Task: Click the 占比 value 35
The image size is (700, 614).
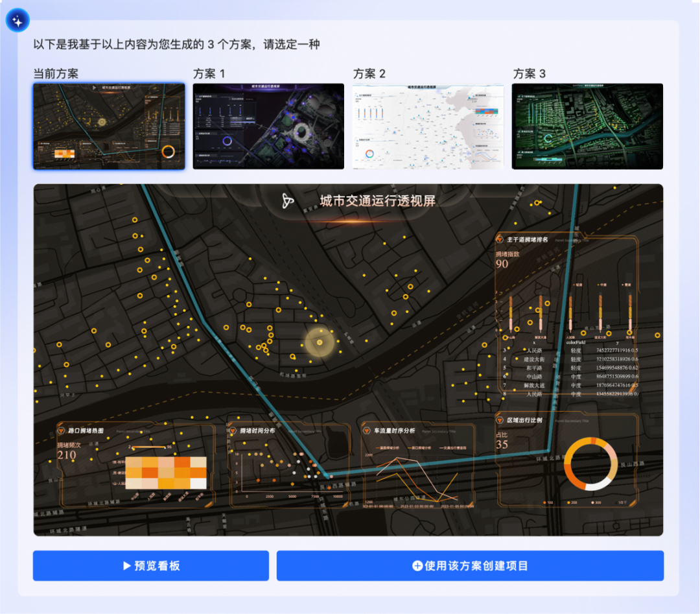Action: point(502,444)
